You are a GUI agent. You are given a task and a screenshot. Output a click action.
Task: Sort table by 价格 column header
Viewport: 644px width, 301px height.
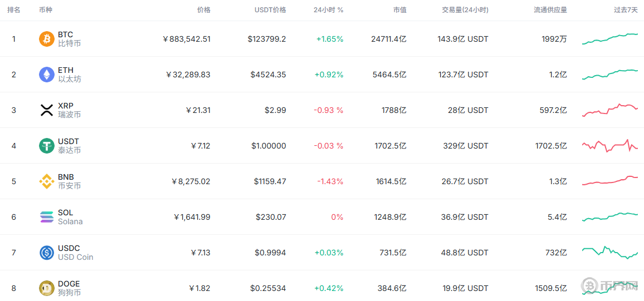point(204,10)
